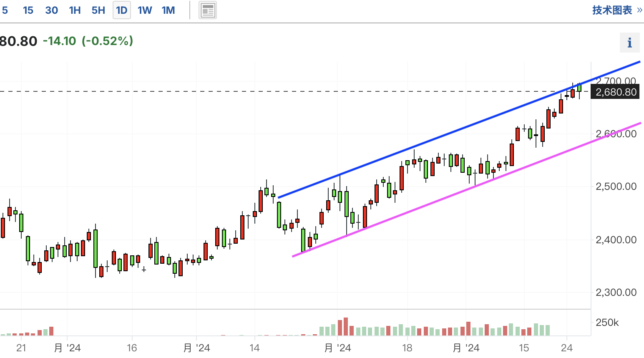644x358 pixels.
Task: Open the chart layout icon
Action: (207, 10)
